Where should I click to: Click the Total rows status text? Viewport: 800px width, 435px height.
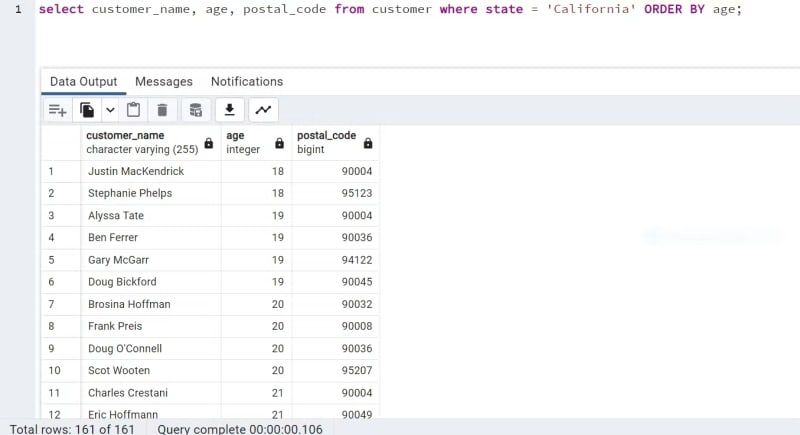(x=72, y=429)
